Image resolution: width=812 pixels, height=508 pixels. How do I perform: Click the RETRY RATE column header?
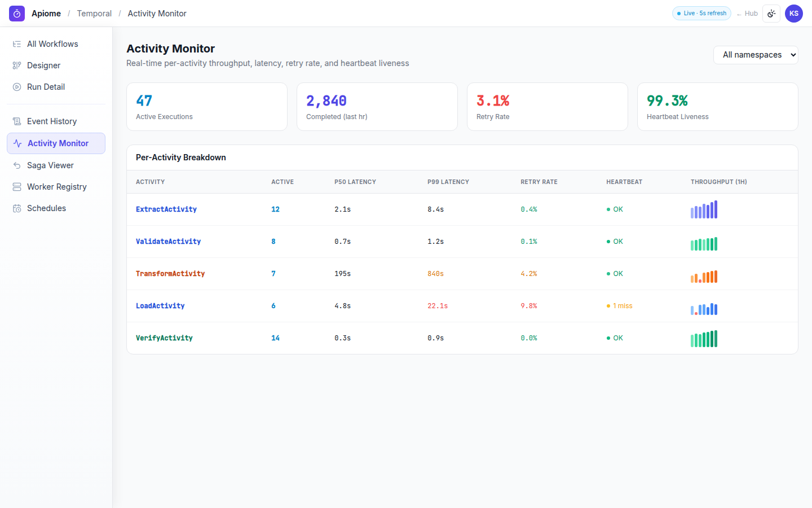539,182
